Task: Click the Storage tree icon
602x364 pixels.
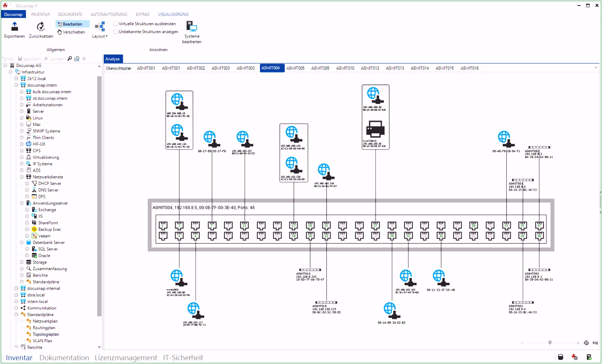Action: pyautogui.click(x=28, y=262)
